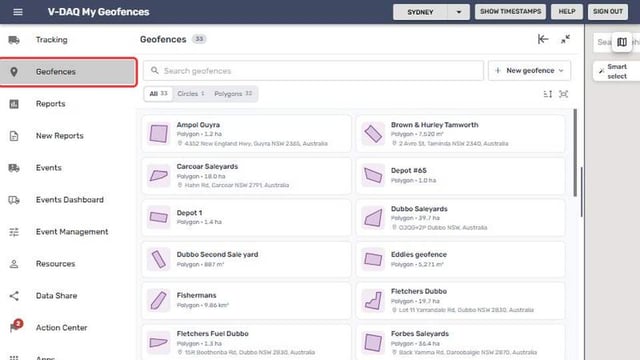Select Fletchers Fuel Dubbo geofence name
Image resolution: width=640 pixels, height=360 pixels.
(213, 333)
